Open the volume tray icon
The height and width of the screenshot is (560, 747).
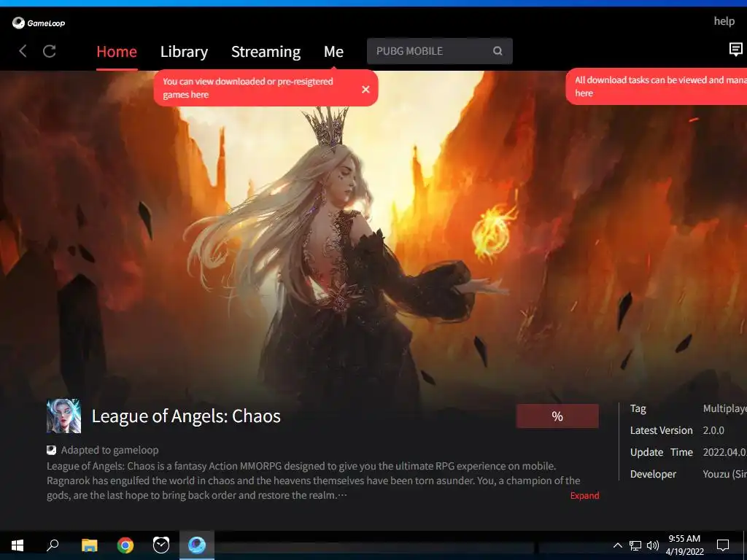653,545
